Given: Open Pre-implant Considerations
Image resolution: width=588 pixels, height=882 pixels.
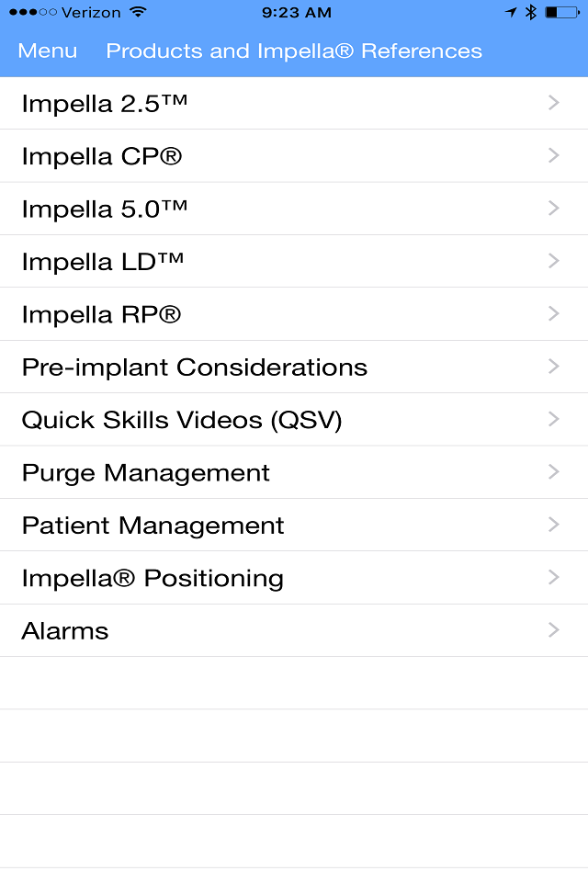Looking at the screenshot, I should (x=294, y=367).
